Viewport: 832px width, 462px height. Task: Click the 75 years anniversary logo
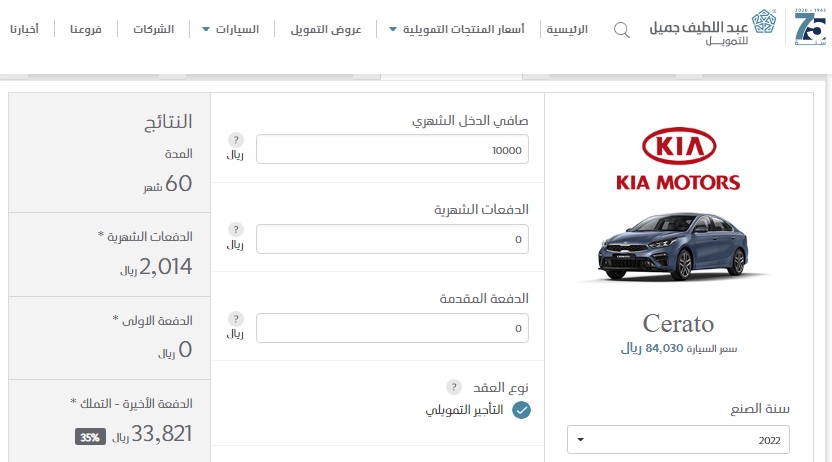click(x=810, y=27)
